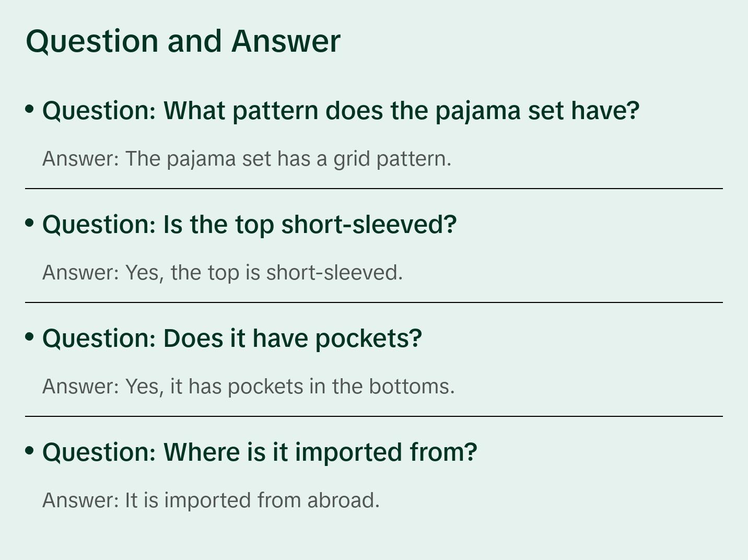Click the divider line below the short-sleeved answer
This screenshot has height=560, width=748.
pos(374,302)
